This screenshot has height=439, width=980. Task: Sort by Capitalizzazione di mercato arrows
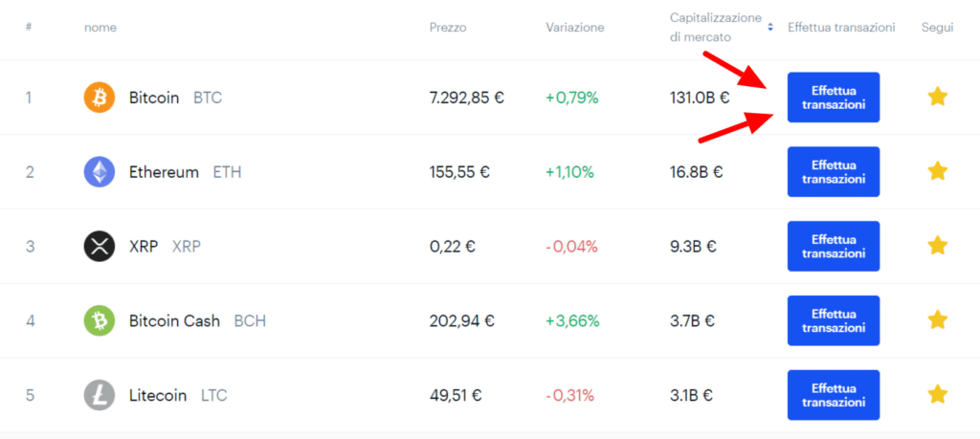point(770,28)
